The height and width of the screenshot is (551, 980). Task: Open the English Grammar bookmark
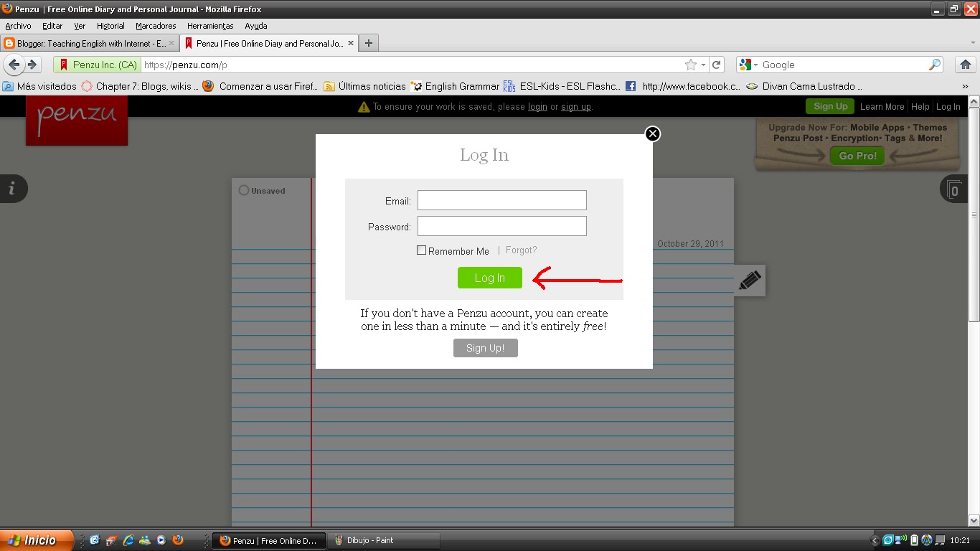pyautogui.click(x=456, y=86)
